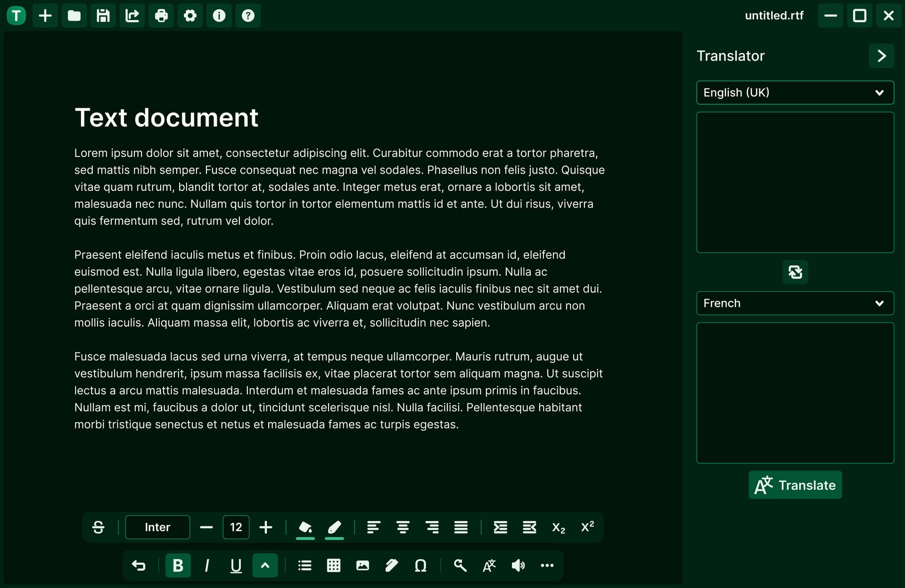The height and width of the screenshot is (588, 905).
Task: Click the strikethrough formatting icon
Action: coord(98,527)
